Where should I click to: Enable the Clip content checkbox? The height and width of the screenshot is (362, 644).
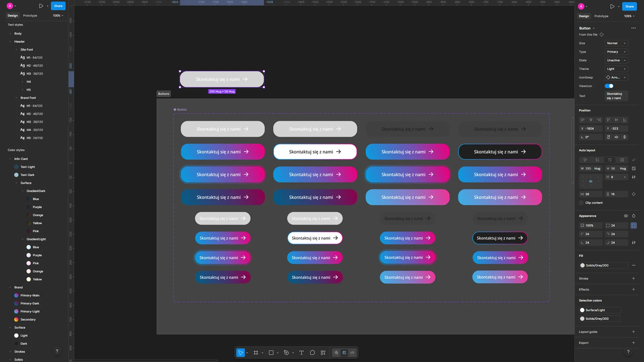[581, 203]
